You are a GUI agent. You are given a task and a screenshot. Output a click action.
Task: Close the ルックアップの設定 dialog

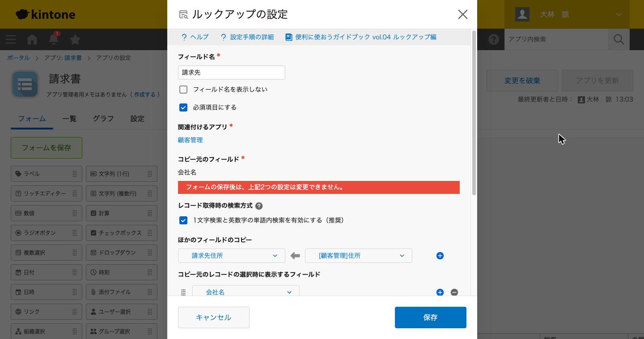462,14
